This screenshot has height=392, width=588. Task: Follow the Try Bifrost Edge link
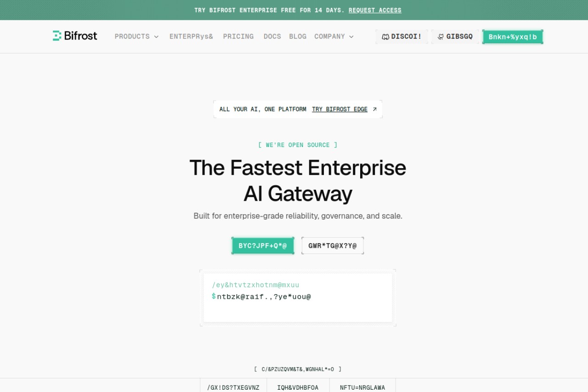(340, 109)
